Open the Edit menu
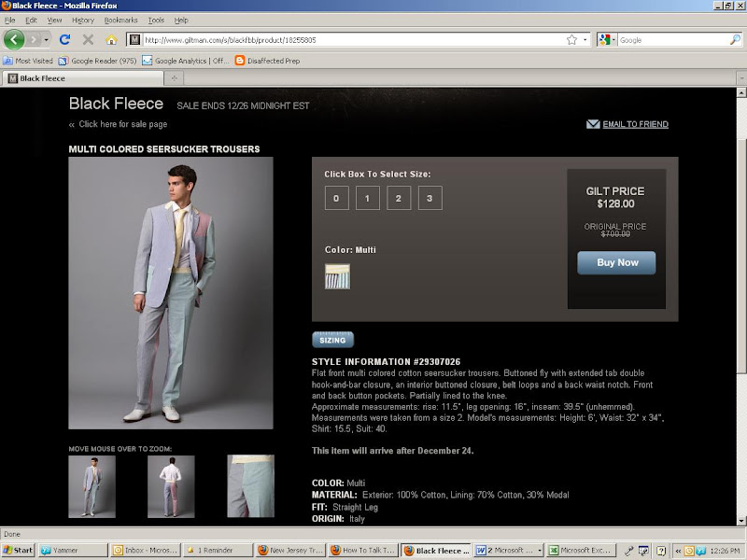 [x=31, y=20]
